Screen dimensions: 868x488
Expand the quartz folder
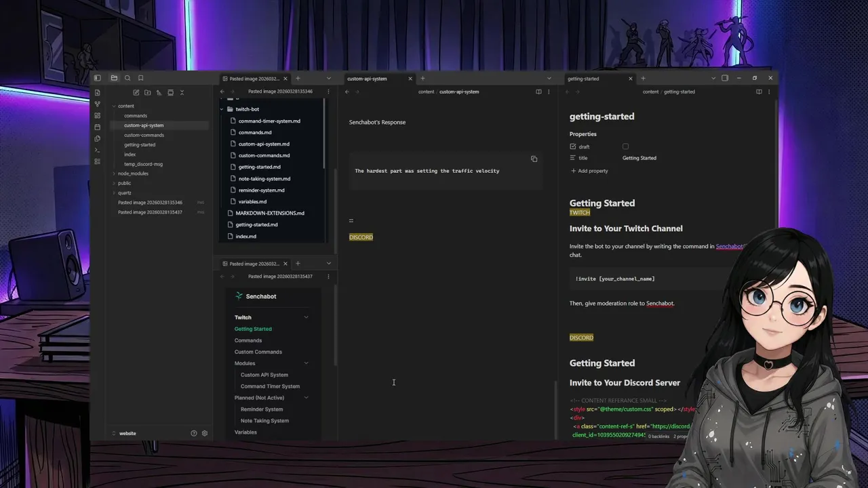tap(114, 192)
